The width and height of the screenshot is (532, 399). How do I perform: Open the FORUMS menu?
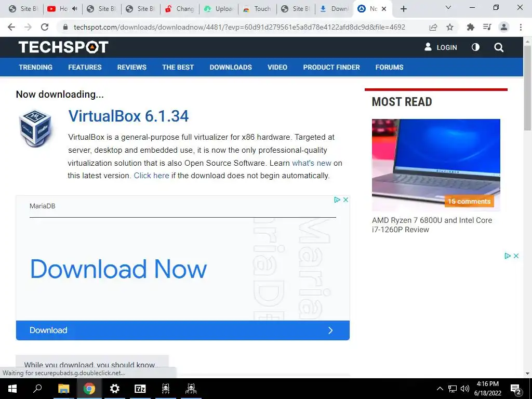coord(389,67)
